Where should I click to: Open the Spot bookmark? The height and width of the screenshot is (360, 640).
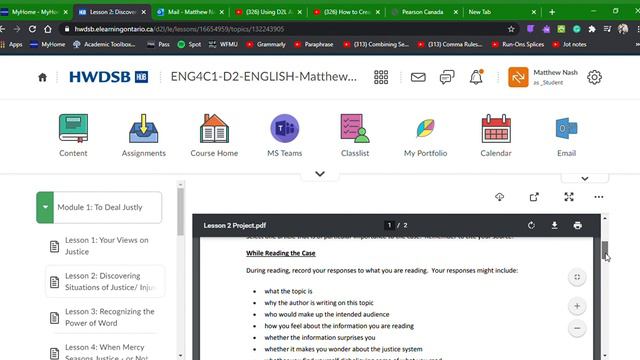(190, 44)
